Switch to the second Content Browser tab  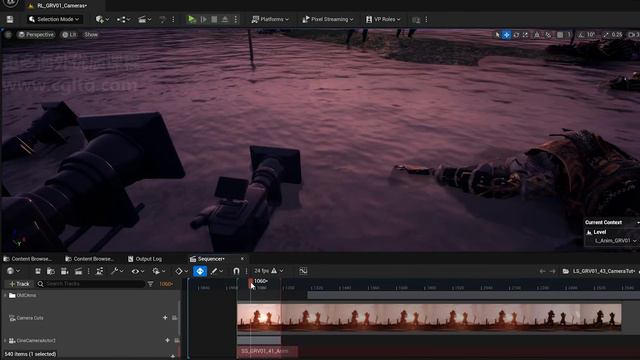(90, 259)
